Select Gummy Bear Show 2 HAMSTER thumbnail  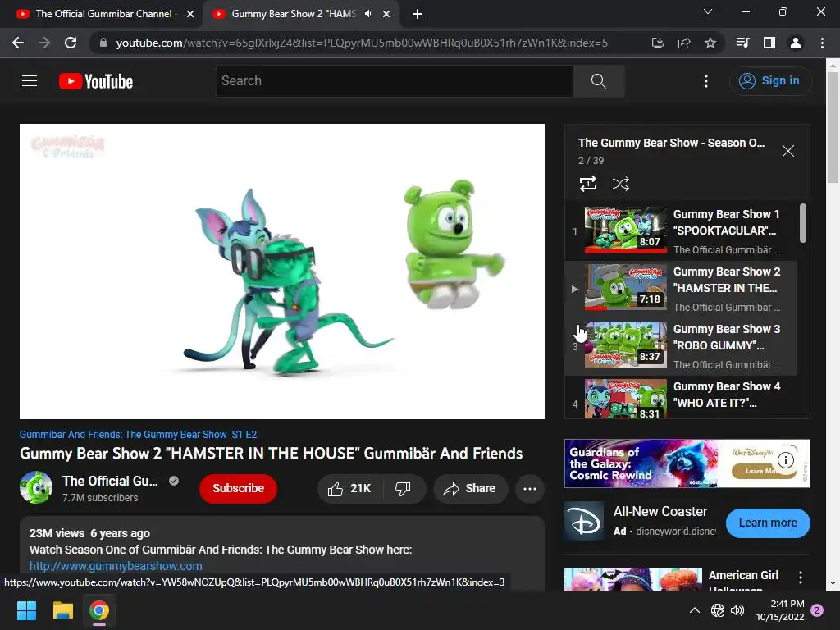(x=626, y=286)
